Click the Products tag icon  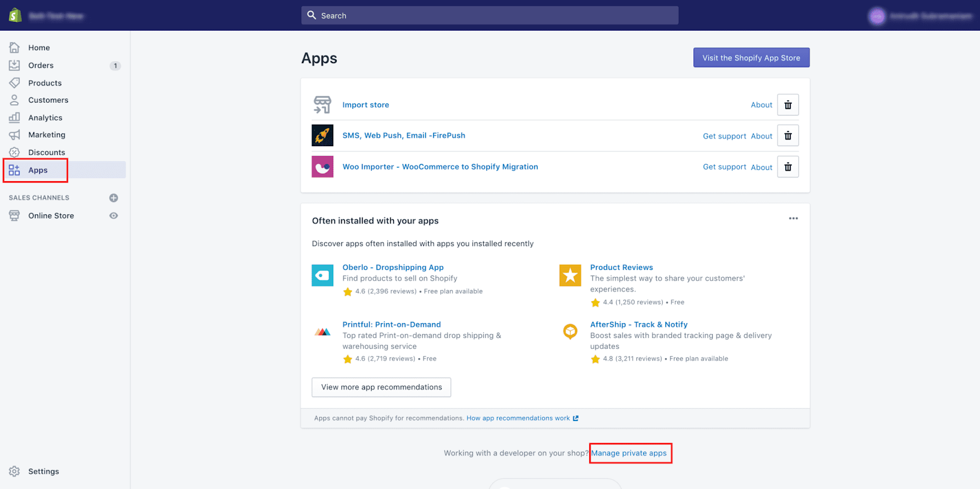(14, 83)
